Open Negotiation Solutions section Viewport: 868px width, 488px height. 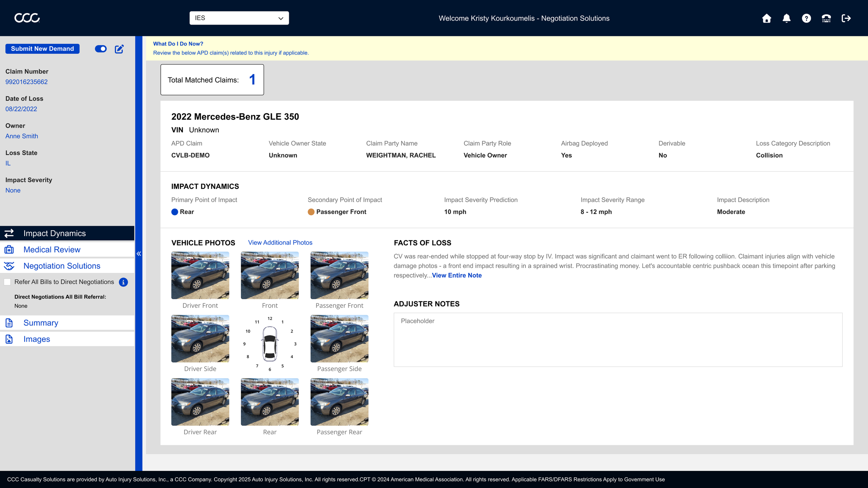(67, 266)
